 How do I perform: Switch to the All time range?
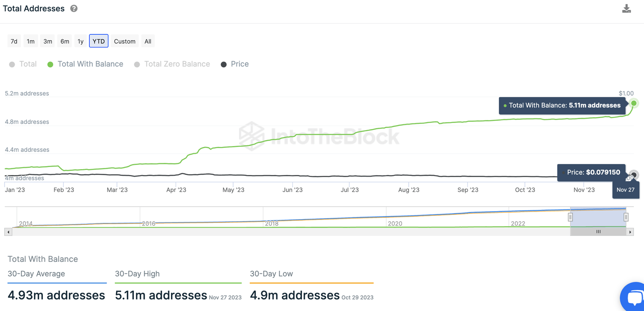pos(148,41)
